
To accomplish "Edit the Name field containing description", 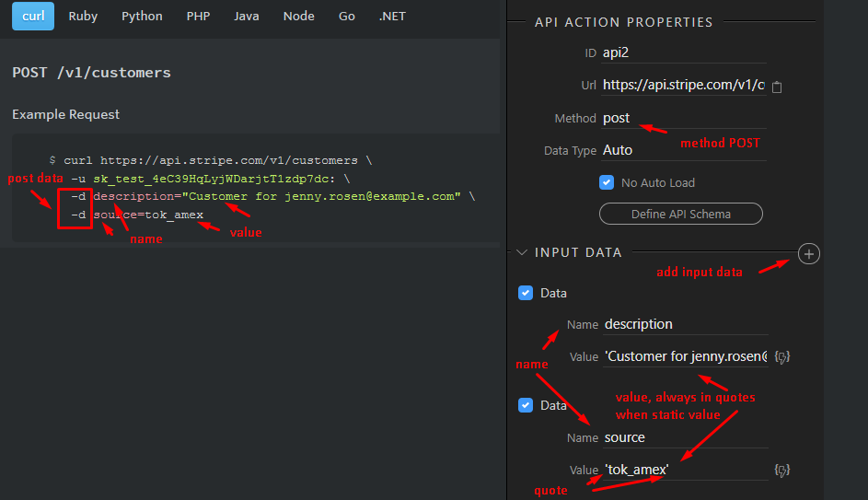I will point(686,324).
